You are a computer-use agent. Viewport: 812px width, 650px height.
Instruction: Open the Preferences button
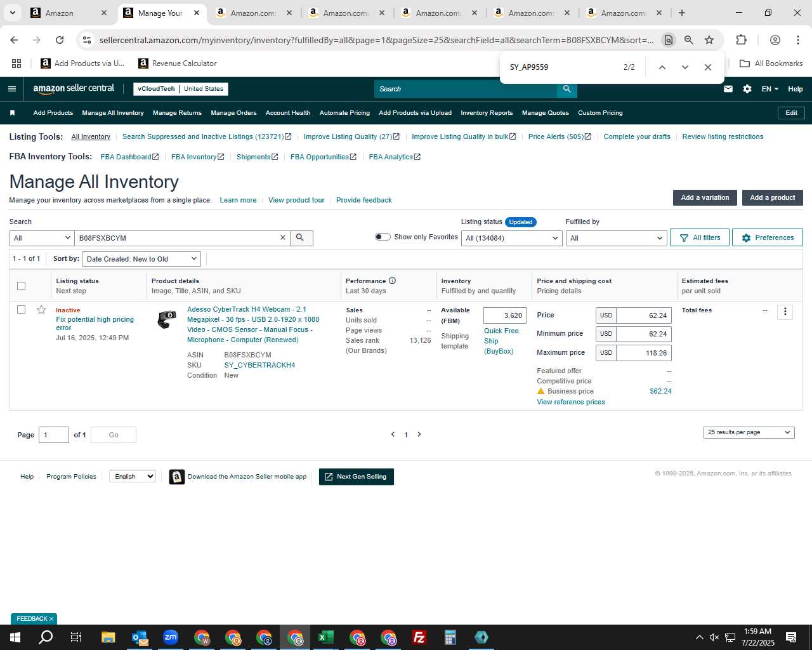tap(768, 237)
